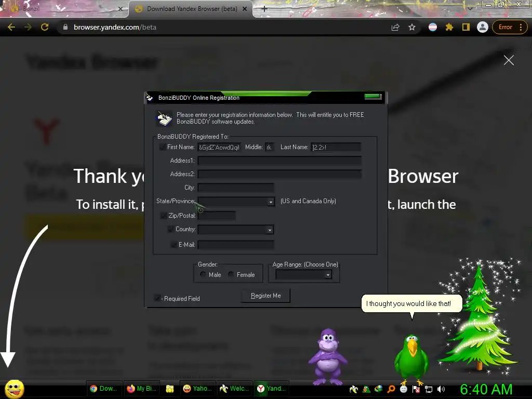Viewport: 532px width, 399px height.
Task: Click the tray flag security icon
Action: 416,389
